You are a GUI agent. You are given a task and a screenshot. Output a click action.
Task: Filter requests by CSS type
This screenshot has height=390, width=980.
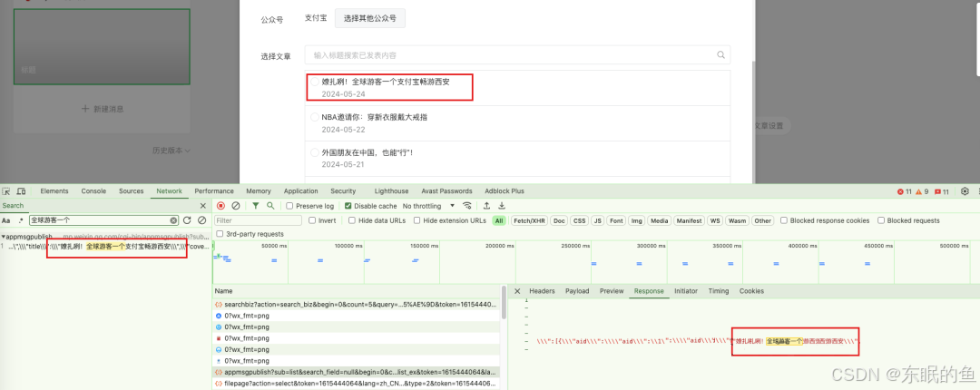[579, 220]
